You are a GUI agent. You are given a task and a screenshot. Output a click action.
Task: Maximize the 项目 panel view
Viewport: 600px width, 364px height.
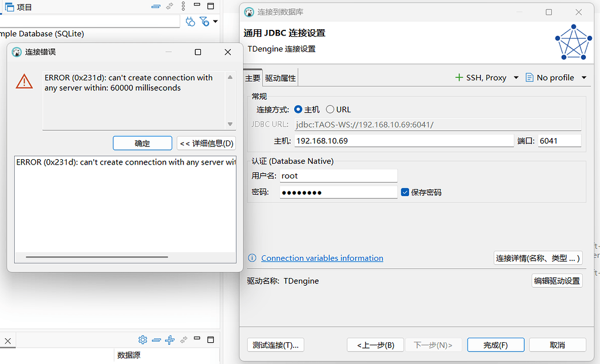[x=210, y=6]
